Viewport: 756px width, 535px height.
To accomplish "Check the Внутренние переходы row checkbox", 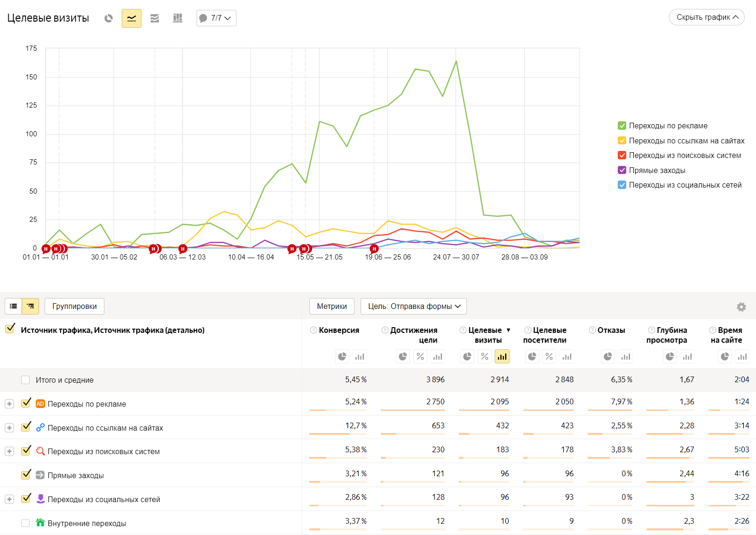I will [25, 523].
